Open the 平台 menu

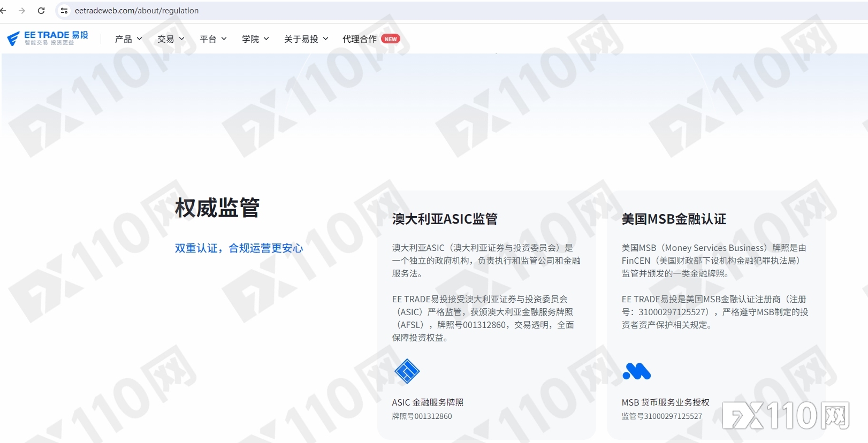[213, 39]
